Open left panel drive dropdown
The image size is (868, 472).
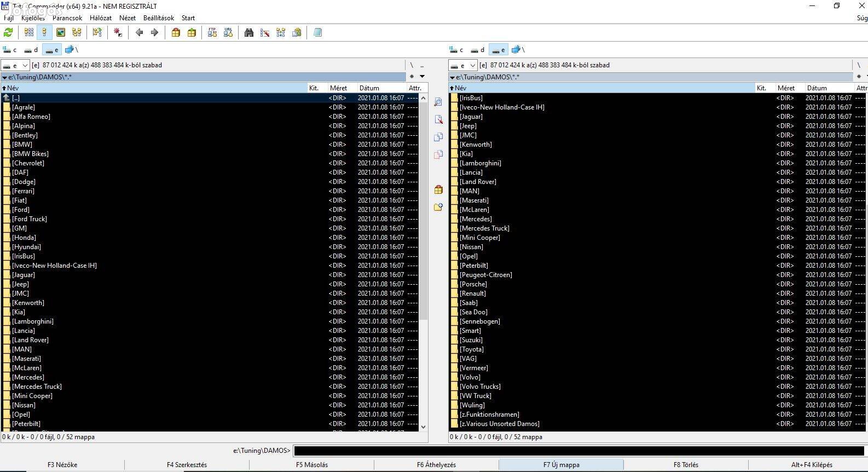tap(15, 65)
